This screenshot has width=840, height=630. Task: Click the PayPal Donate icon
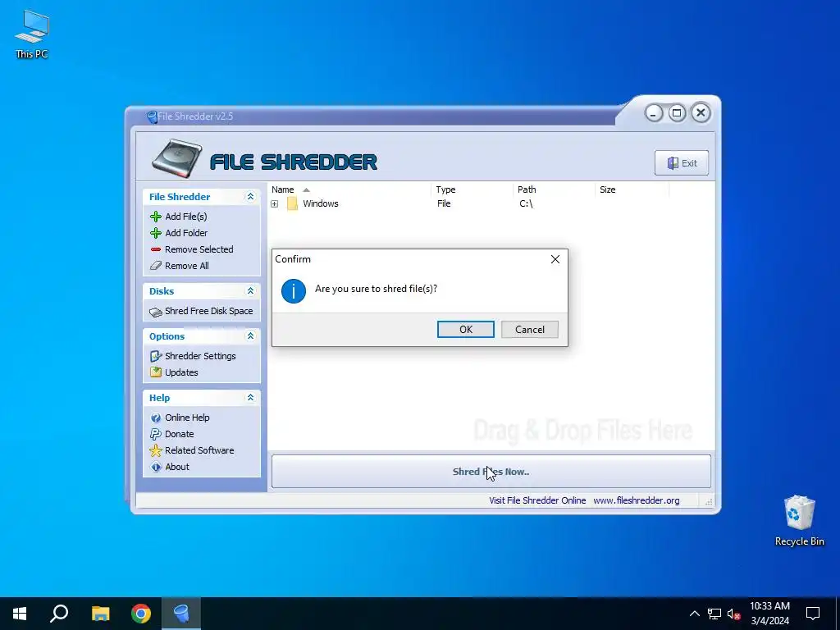tap(156, 434)
